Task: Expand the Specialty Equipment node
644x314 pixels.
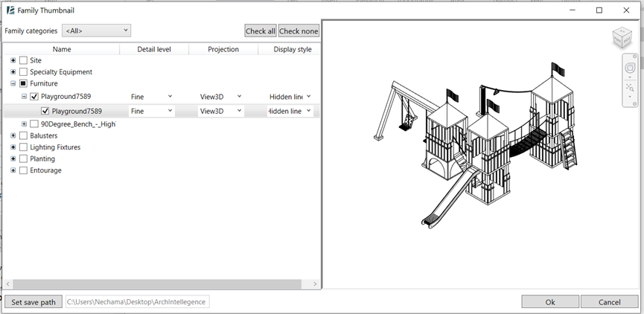Action: tap(13, 72)
